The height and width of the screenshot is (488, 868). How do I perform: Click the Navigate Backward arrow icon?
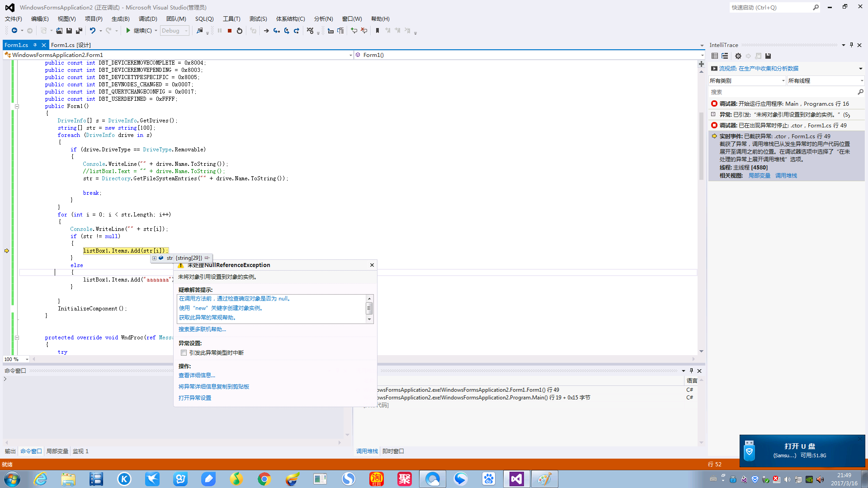point(14,31)
